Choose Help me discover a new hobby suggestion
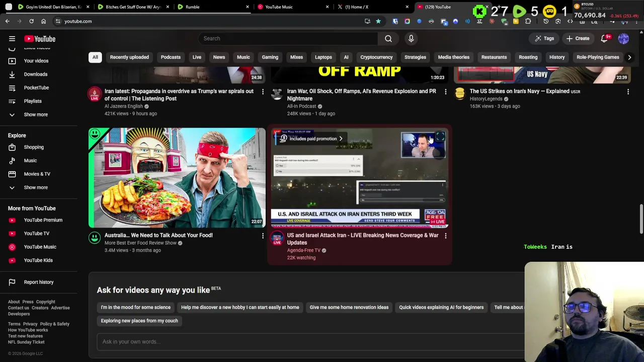 pos(240,307)
